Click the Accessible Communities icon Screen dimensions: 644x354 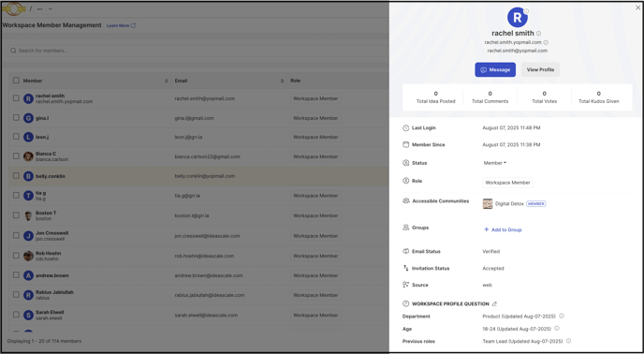coord(406,201)
